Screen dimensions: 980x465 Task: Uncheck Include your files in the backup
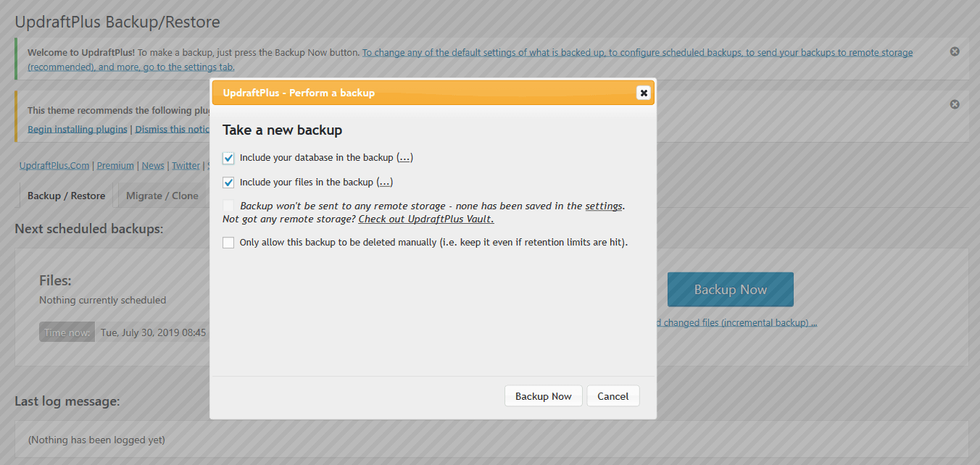click(229, 183)
